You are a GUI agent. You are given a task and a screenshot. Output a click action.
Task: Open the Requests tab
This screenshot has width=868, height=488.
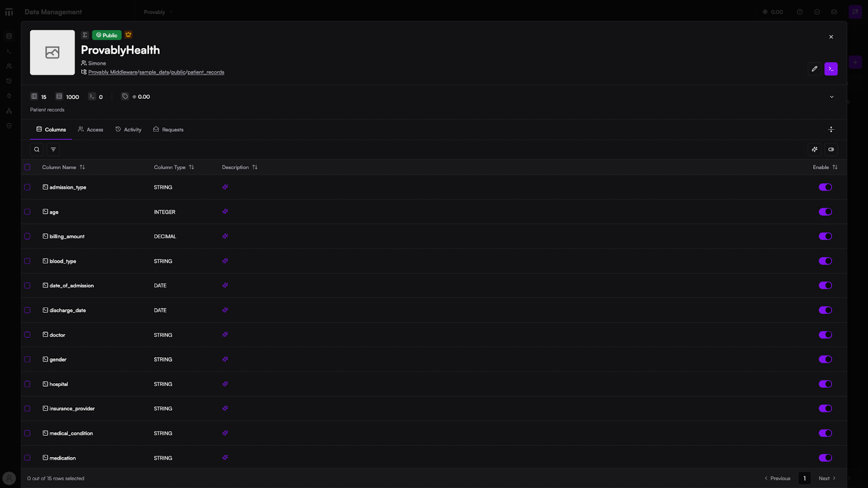[168, 130]
